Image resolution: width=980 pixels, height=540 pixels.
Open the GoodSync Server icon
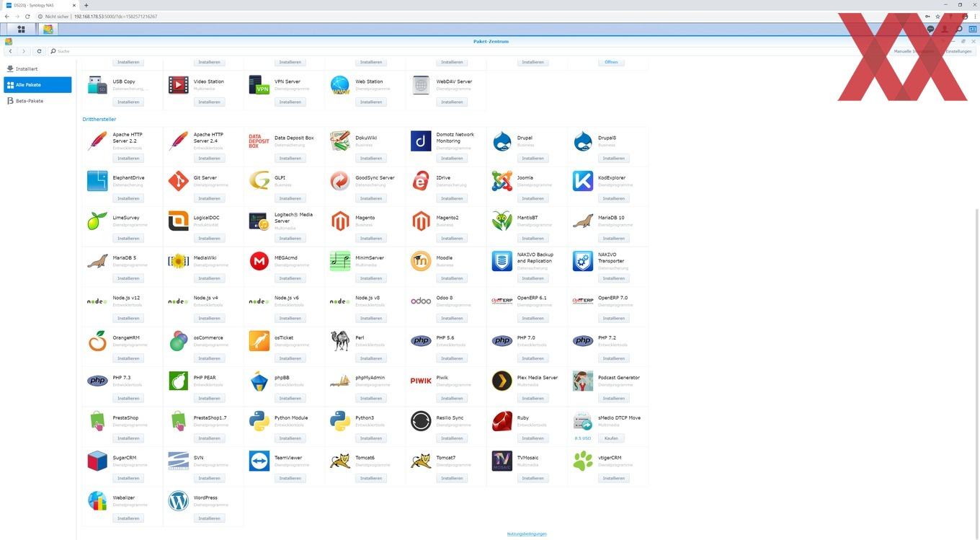click(340, 181)
